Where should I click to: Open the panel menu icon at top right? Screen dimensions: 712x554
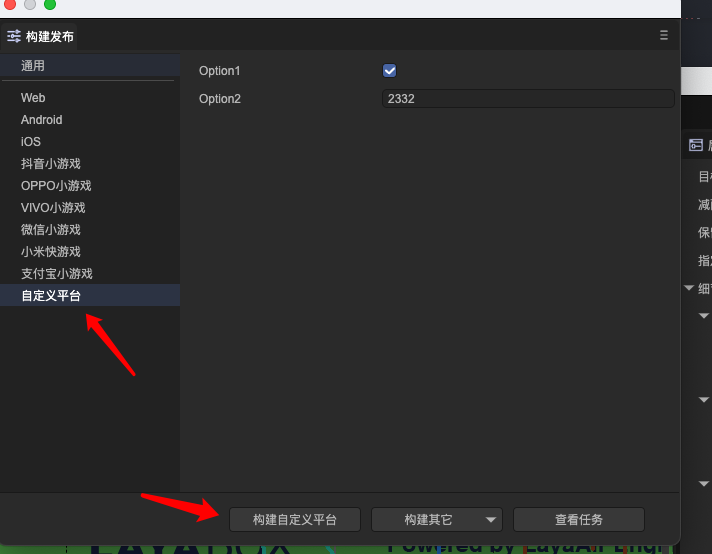[663, 35]
